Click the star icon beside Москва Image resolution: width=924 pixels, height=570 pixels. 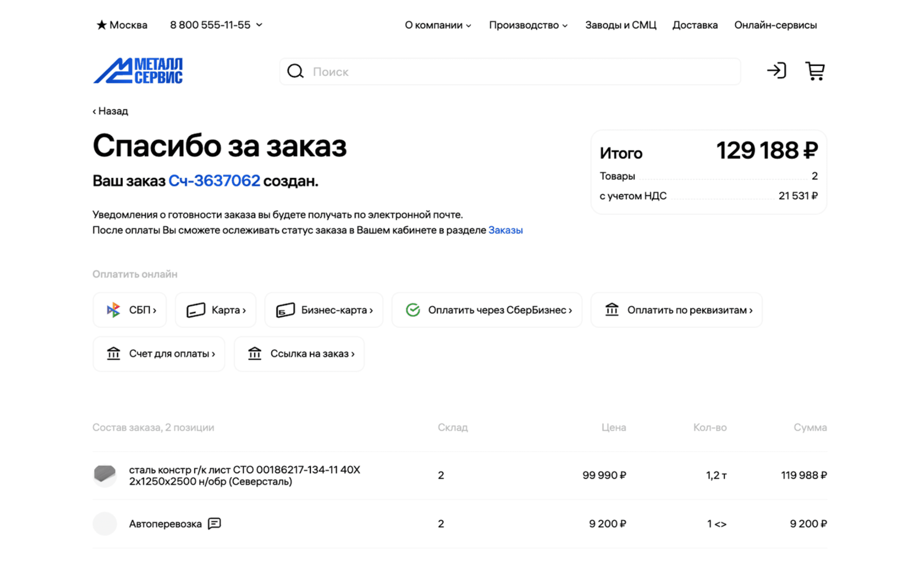click(102, 25)
